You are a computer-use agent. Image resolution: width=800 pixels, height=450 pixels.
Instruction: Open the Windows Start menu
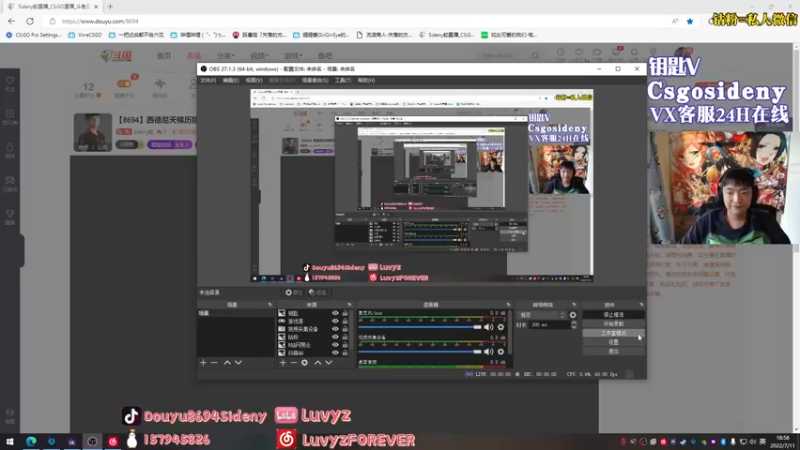coord(10,441)
